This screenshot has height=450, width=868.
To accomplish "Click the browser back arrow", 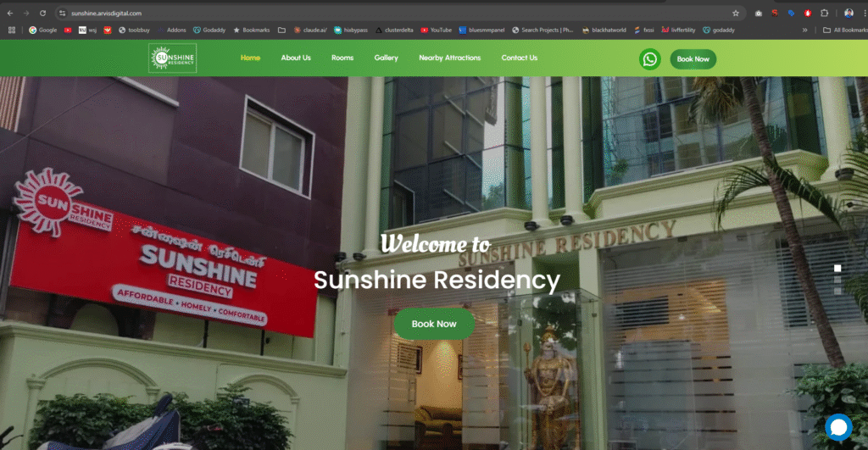I will 10,14.
